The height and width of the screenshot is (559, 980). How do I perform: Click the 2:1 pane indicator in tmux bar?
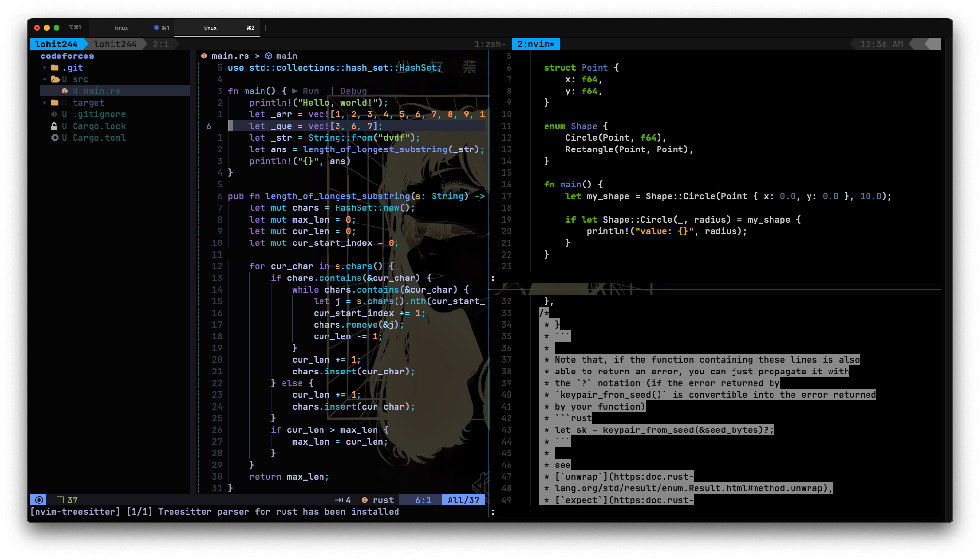point(161,44)
